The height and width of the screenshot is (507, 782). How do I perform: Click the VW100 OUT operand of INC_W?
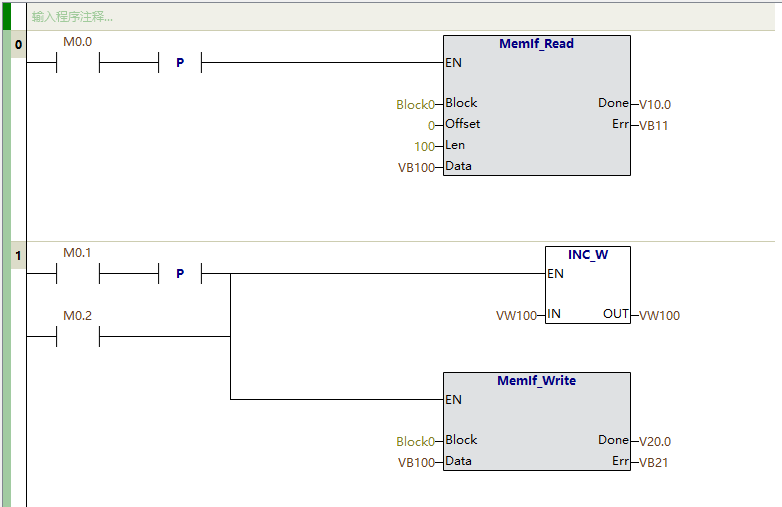(x=659, y=315)
